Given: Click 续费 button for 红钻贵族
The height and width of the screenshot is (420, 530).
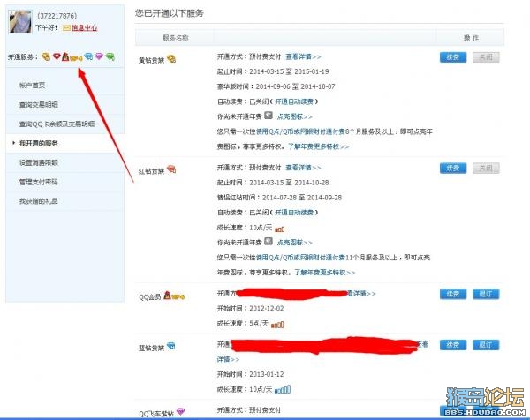Looking at the screenshot, I should [x=453, y=168].
